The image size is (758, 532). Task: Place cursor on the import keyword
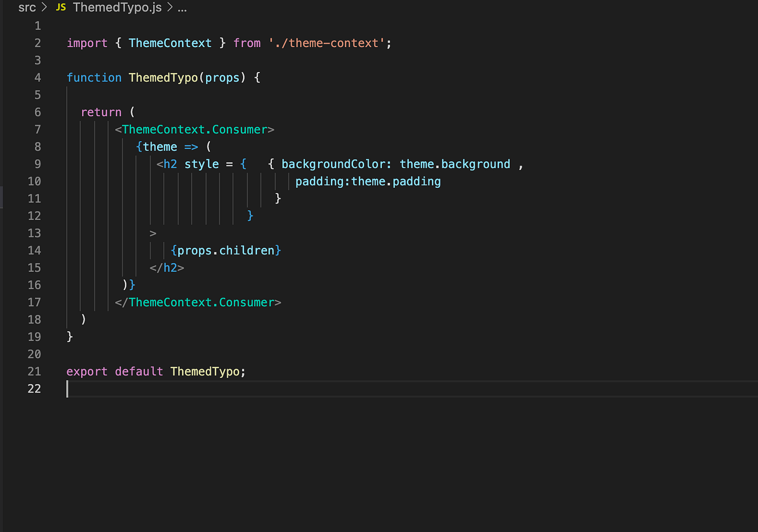pos(87,43)
